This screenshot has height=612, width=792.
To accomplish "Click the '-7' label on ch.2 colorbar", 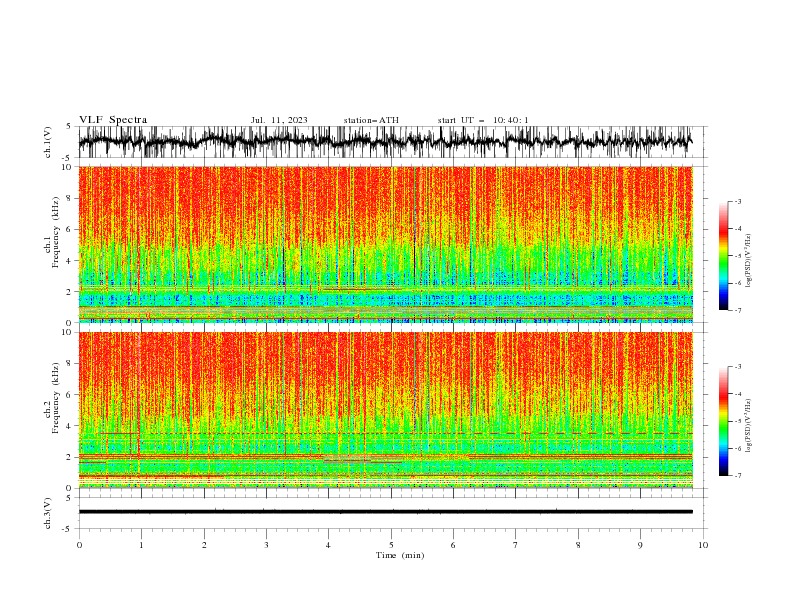I will pos(737,476).
